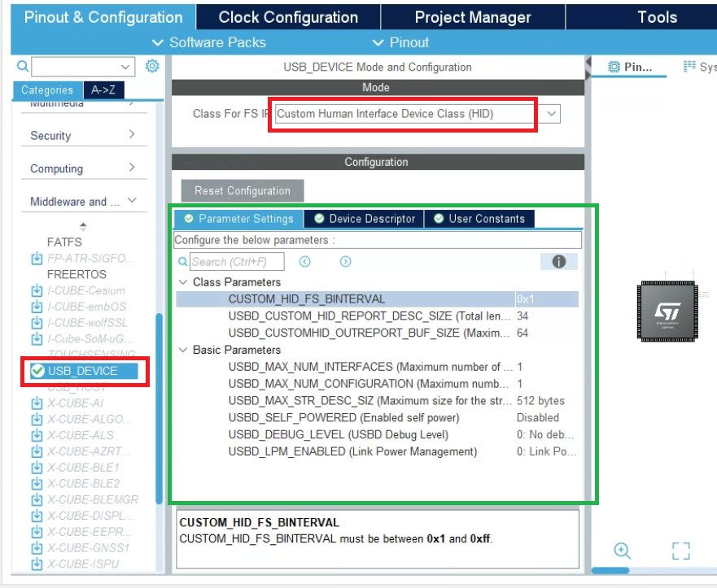Image resolution: width=717 pixels, height=588 pixels.
Task: Click the download icon next to X-CUBE-AZRT
Action: click(37, 451)
